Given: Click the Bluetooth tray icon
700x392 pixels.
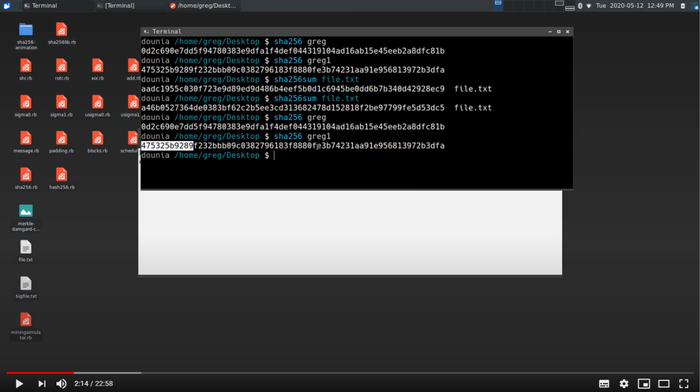Looking at the screenshot, I should pyautogui.click(x=580, y=6).
